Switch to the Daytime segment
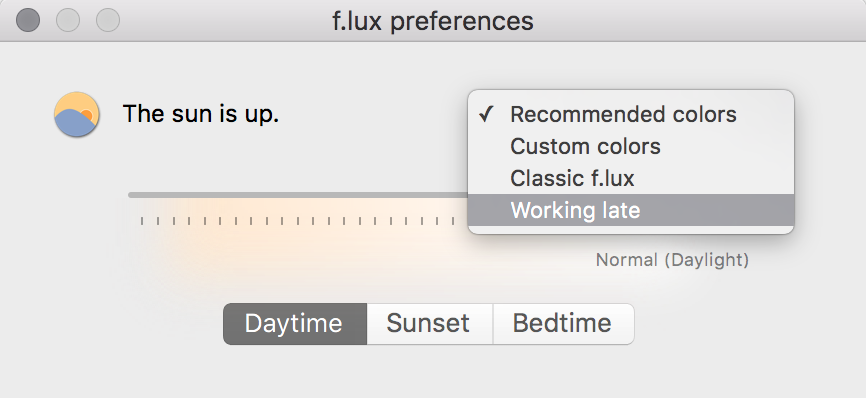866x398 pixels. tap(295, 323)
